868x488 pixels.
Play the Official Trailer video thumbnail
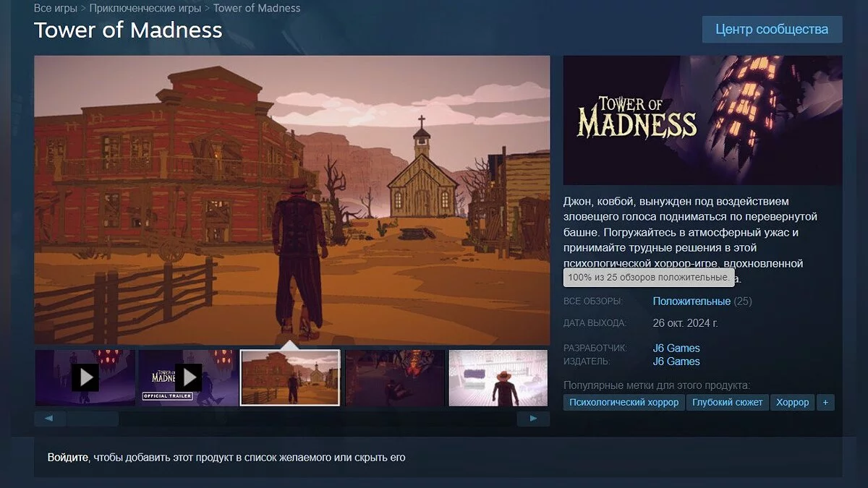point(188,377)
